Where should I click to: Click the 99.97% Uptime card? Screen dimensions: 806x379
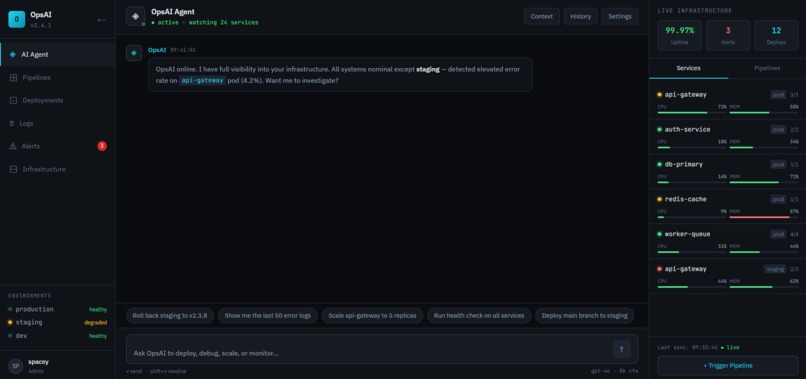click(x=680, y=35)
